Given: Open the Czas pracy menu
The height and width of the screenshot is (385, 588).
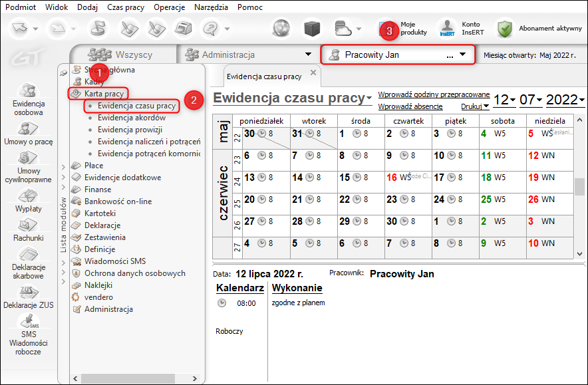Looking at the screenshot, I should [x=126, y=7].
